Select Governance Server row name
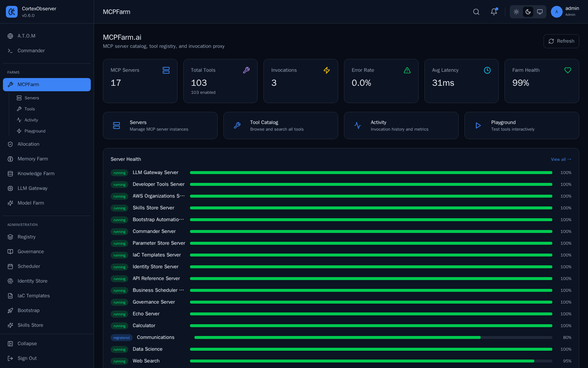 click(154, 302)
